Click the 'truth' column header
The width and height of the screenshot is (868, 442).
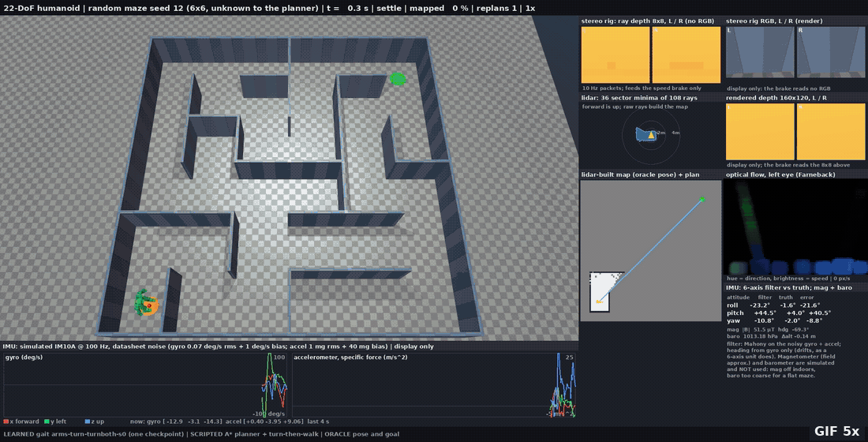tap(785, 298)
